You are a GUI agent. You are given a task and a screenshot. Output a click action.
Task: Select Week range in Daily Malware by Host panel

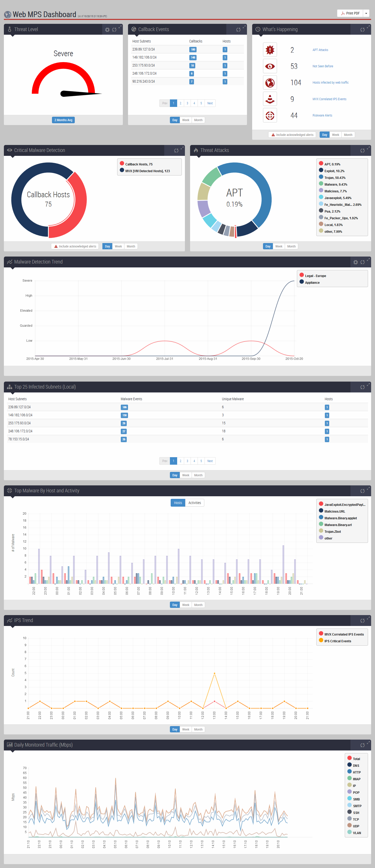pyautogui.click(x=186, y=605)
